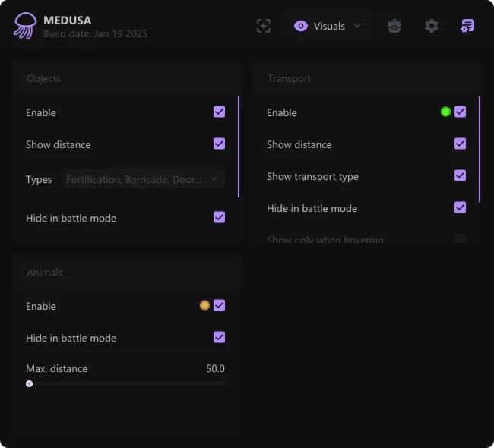Disable the Objects Enable checkbox
This screenshot has width=494, height=448.
point(219,112)
